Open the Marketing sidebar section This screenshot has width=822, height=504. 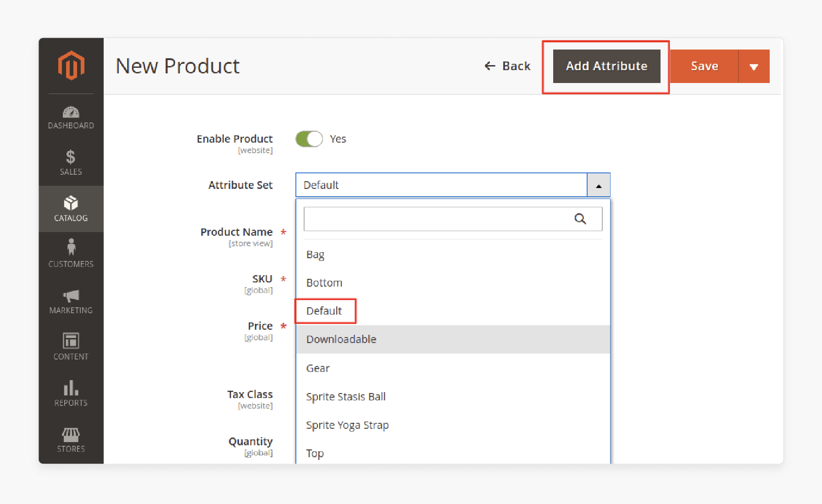click(x=71, y=301)
